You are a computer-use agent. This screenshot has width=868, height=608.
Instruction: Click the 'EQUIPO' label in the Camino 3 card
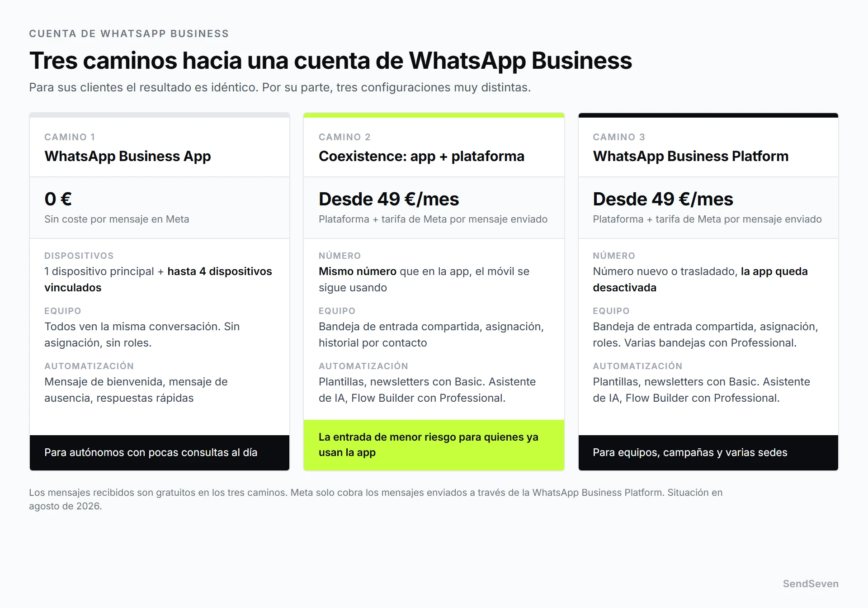(611, 311)
